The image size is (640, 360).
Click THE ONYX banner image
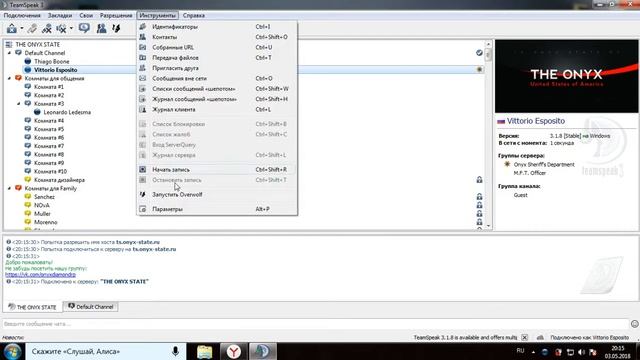coord(567,76)
